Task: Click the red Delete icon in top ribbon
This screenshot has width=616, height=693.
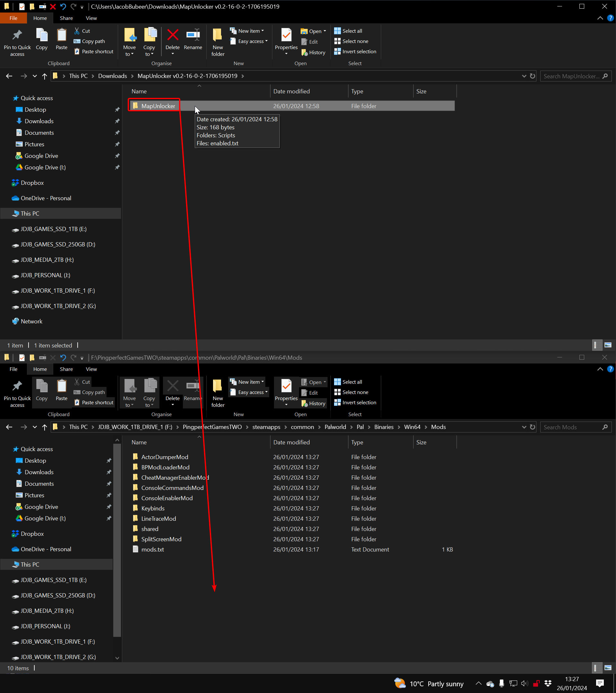Action: click(x=172, y=35)
